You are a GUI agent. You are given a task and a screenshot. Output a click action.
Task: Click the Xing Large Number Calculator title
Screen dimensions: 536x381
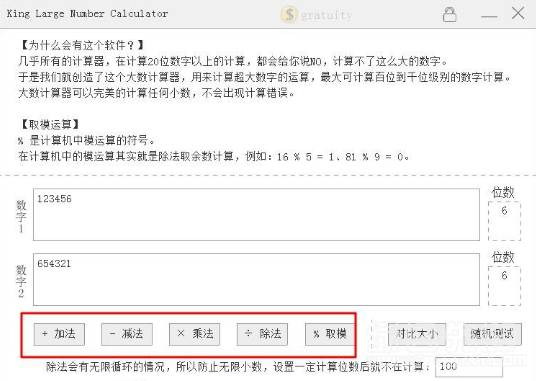87,14
